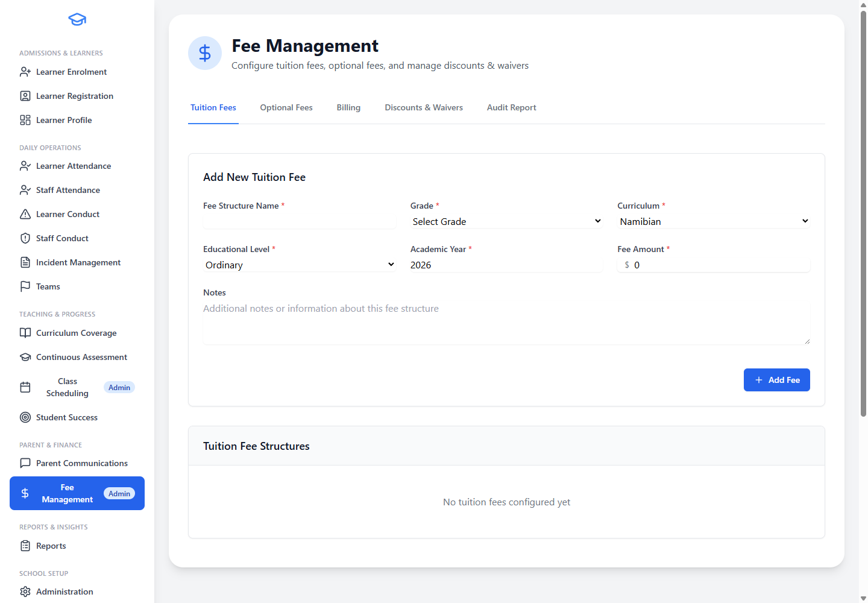Viewport: 868px width, 603px height.
Task: Click the scrollbar down arrow
Action: coord(863,598)
